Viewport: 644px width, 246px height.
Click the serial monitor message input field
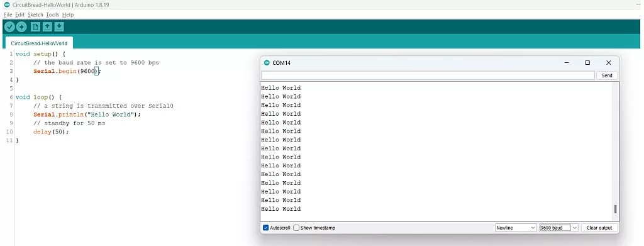coord(428,75)
